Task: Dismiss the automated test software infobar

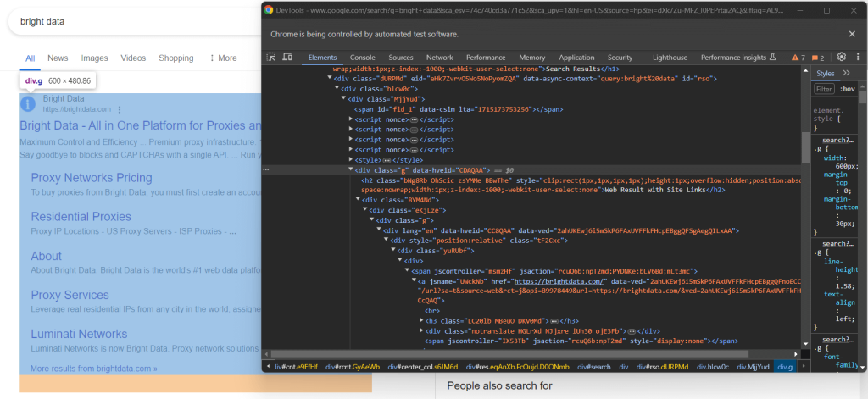Action: pyautogui.click(x=852, y=34)
